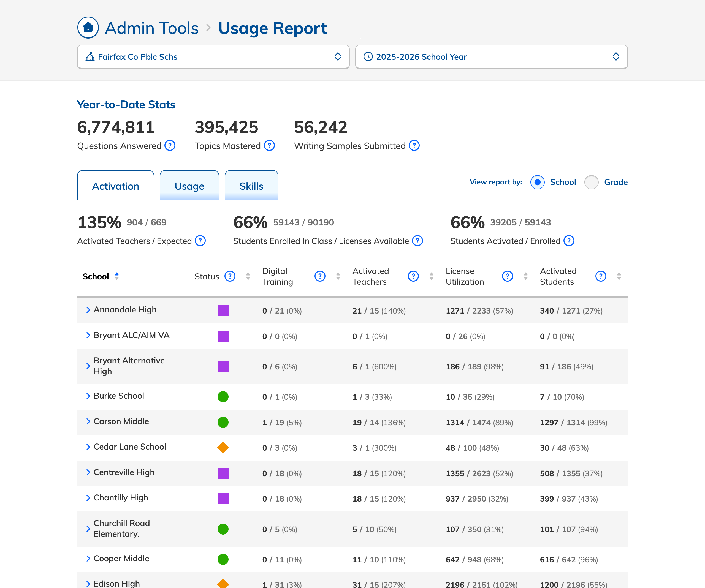
Task: Click the Admin Tools breadcrumb link
Action: click(151, 28)
